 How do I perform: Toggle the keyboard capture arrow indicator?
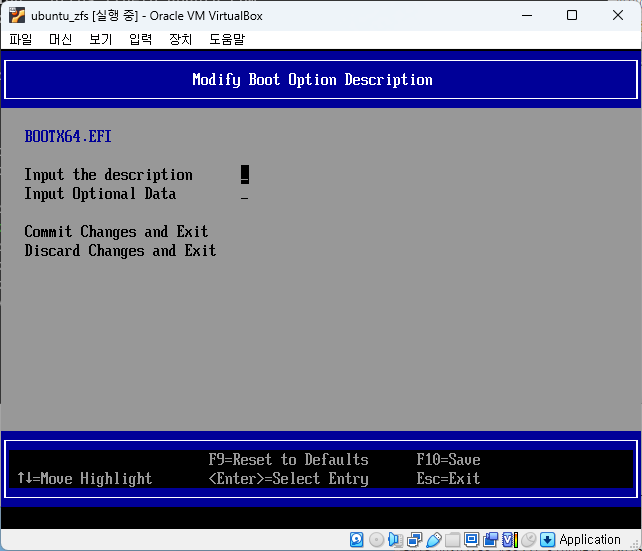click(547, 540)
